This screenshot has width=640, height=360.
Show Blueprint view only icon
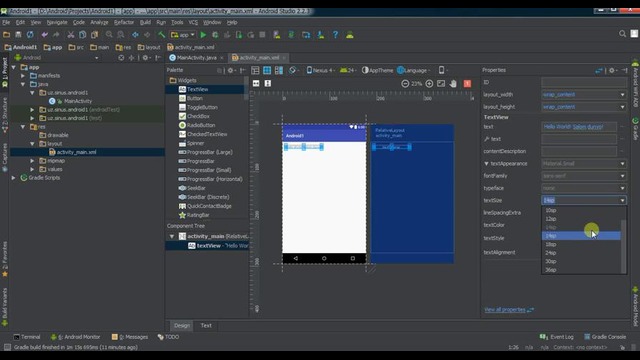pos(267,70)
